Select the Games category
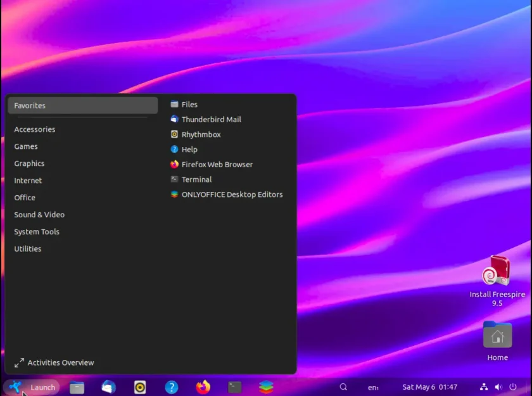The image size is (532, 396). coord(83,146)
